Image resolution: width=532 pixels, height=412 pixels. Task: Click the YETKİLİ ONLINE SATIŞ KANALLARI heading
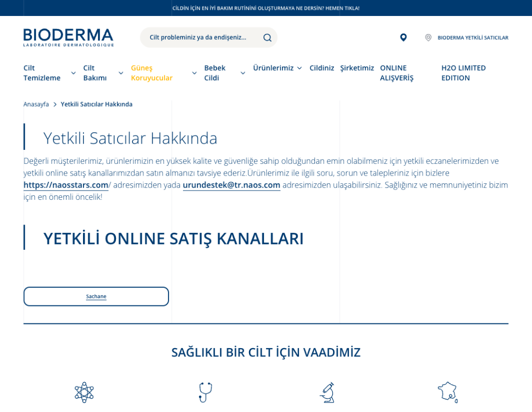pyautogui.click(x=173, y=238)
